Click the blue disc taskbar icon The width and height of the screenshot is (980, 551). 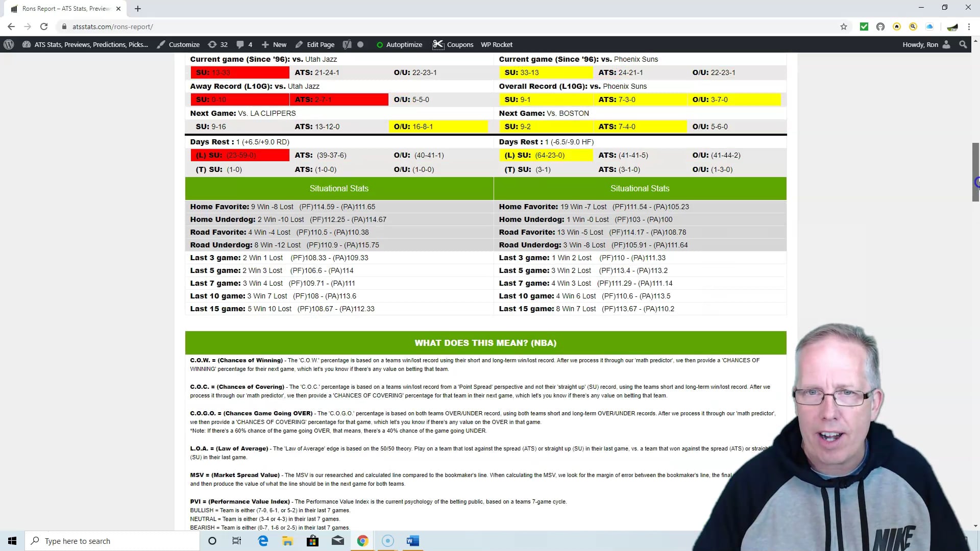[387, 541]
